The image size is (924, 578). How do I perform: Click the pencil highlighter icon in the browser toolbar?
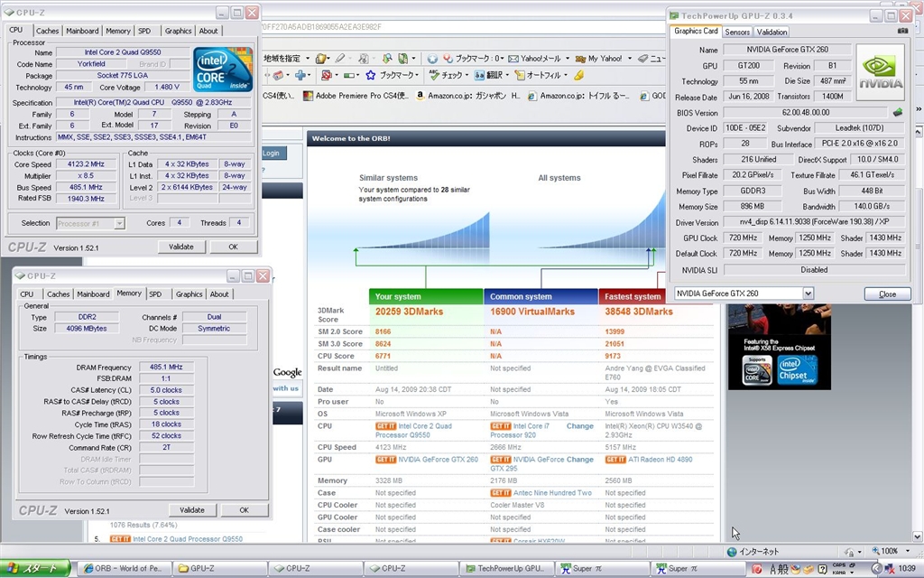(x=340, y=59)
